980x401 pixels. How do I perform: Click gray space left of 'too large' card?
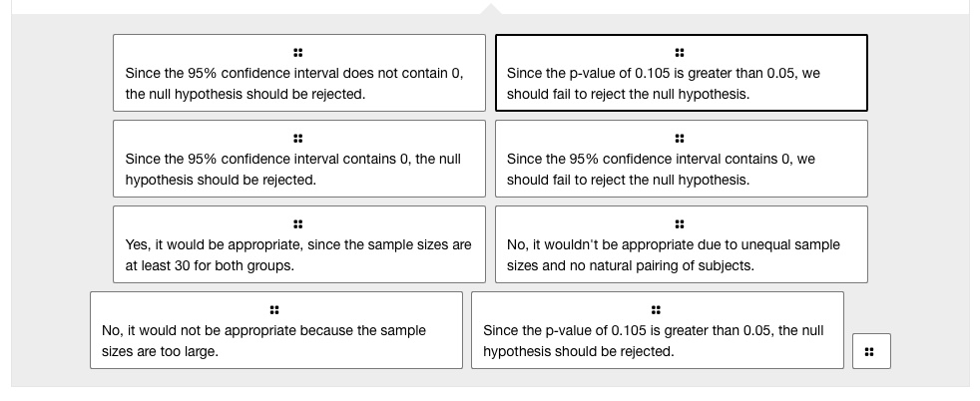point(50,330)
